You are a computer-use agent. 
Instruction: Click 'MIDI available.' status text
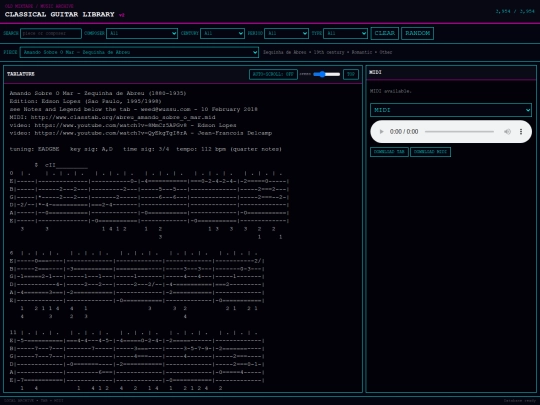tap(391, 91)
